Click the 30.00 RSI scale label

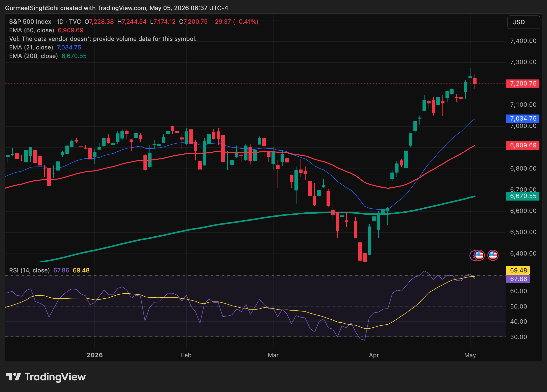(x=519, y=337)
